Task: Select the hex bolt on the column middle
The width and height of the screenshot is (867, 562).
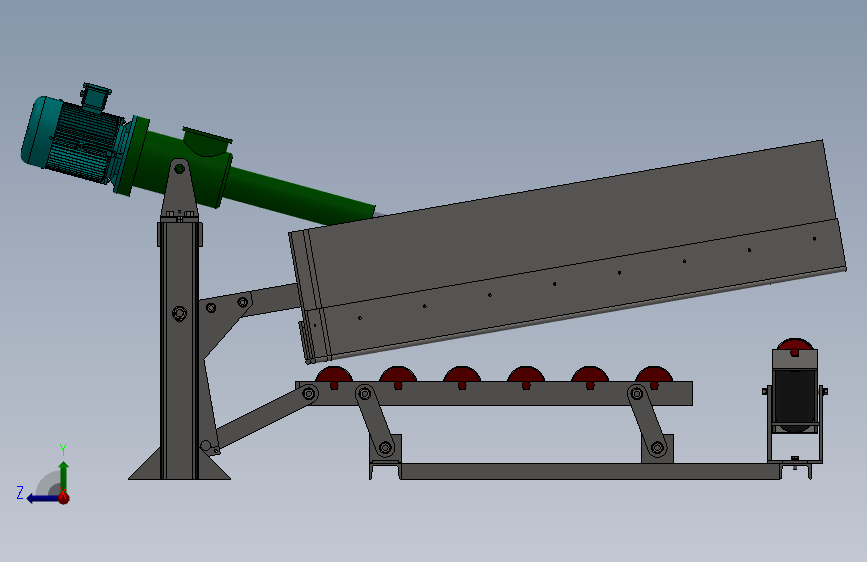Action: (179, 314)
